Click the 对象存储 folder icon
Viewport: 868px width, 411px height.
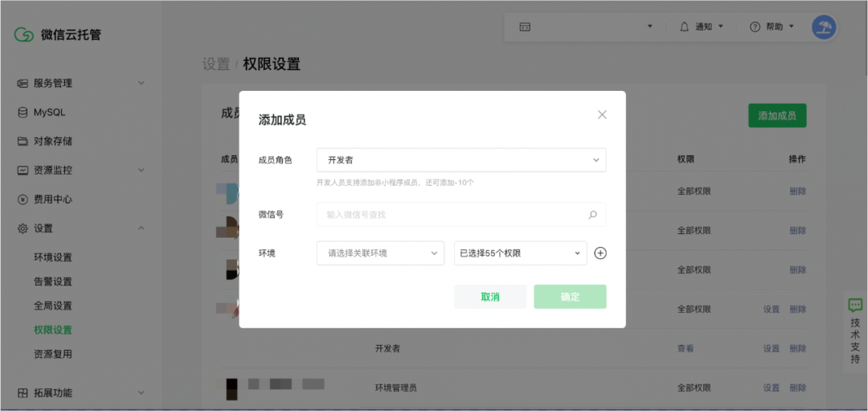pyautogui.click(x=23, y=142)
